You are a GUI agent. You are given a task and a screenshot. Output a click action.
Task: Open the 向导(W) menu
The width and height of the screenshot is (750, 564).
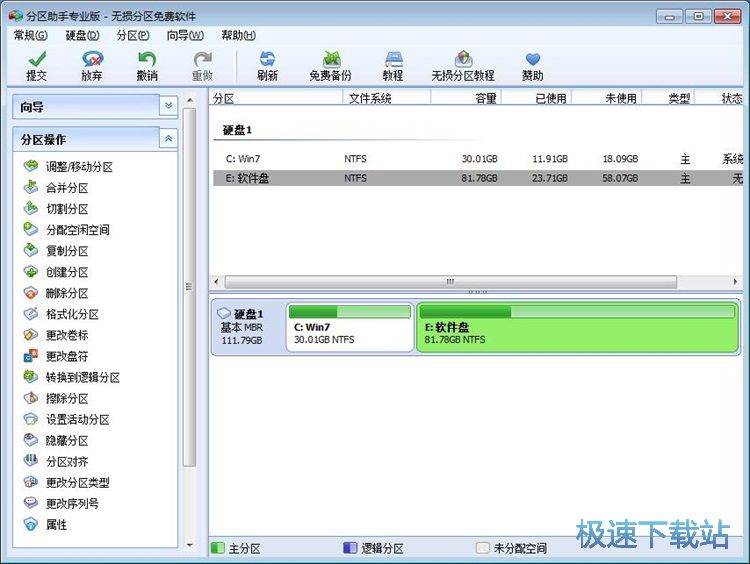pos(185,35)
